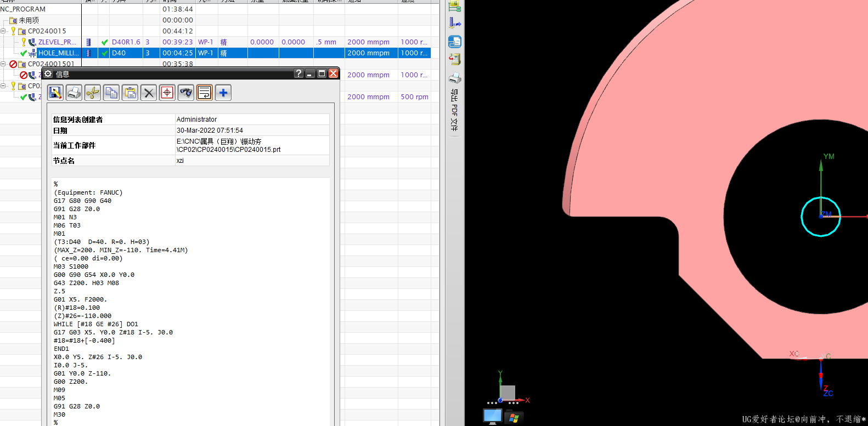
Task: Click the YM axis label in the viewport
Action: [828, 156]
